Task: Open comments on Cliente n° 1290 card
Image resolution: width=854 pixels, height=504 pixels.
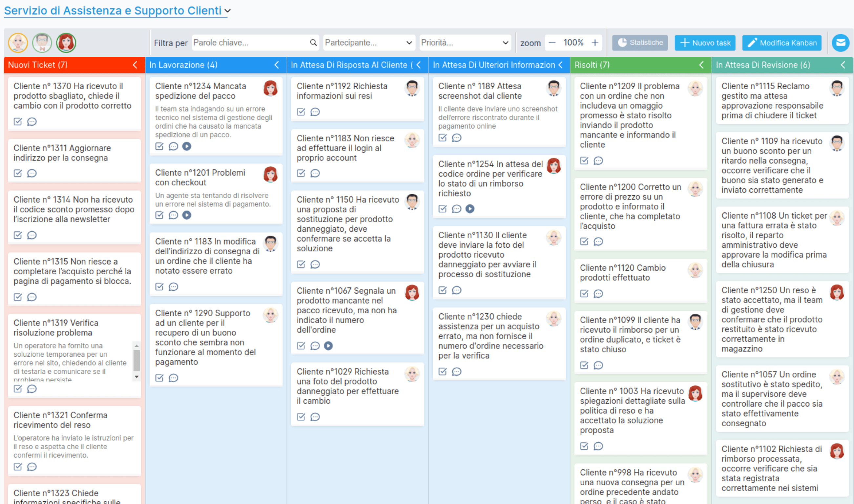Action: click(173, 378)
